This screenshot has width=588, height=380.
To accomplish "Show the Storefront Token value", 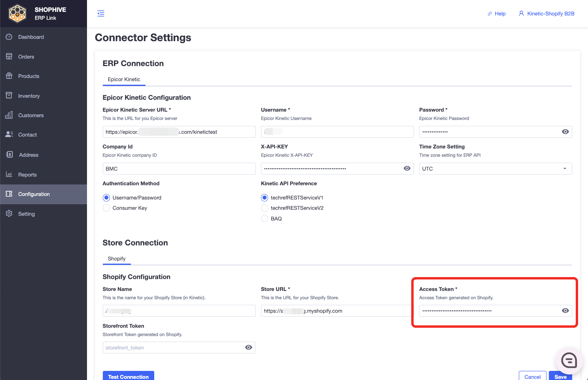I will pyautogui.click(x=249, y=348).
